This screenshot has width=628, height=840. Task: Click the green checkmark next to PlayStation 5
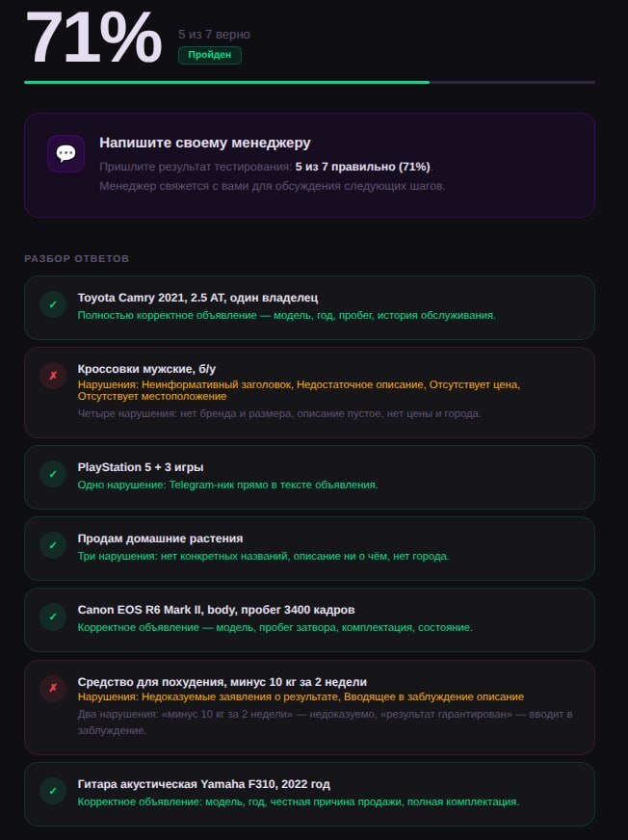[x=53, y=474]
